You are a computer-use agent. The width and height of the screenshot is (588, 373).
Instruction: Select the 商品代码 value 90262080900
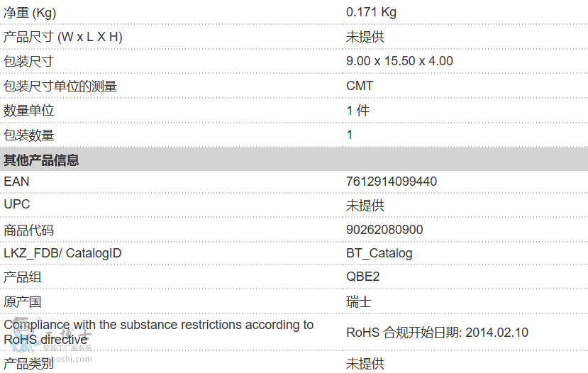coord(384,230)
